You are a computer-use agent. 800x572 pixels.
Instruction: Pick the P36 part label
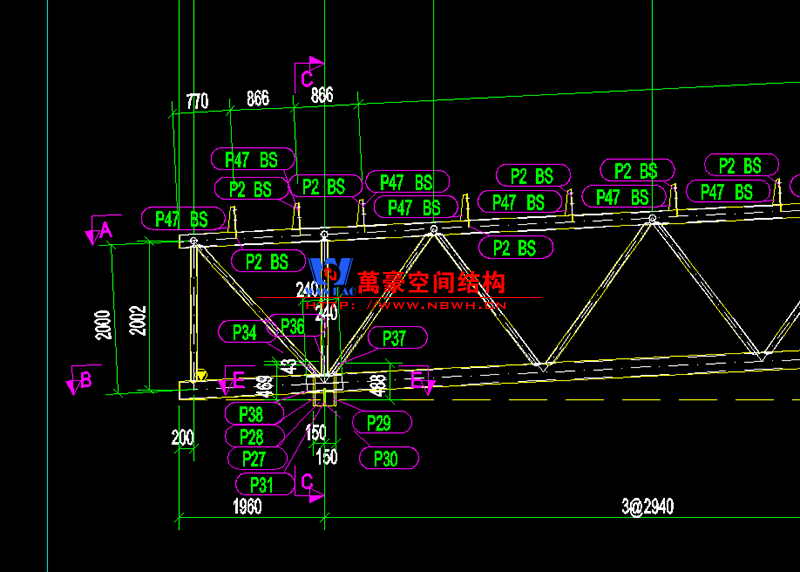pyautogui.click(x=292, y=326)
